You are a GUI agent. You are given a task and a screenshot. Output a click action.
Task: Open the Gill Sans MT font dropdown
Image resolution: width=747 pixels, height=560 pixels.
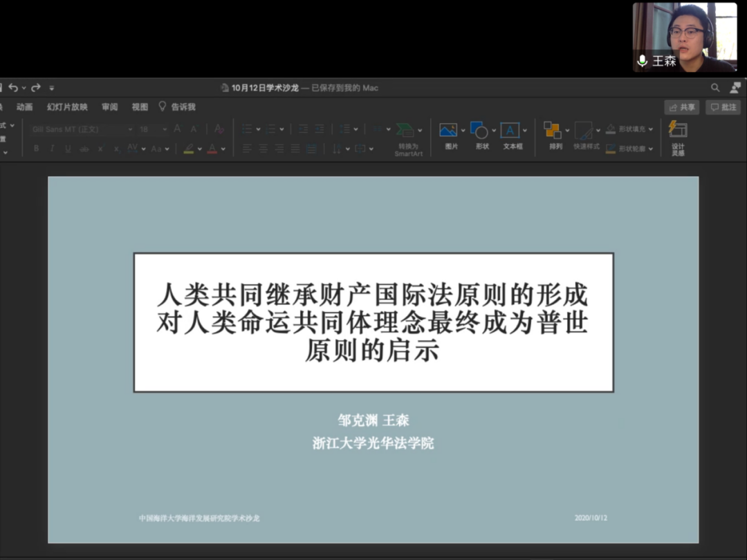pos(129,129)
